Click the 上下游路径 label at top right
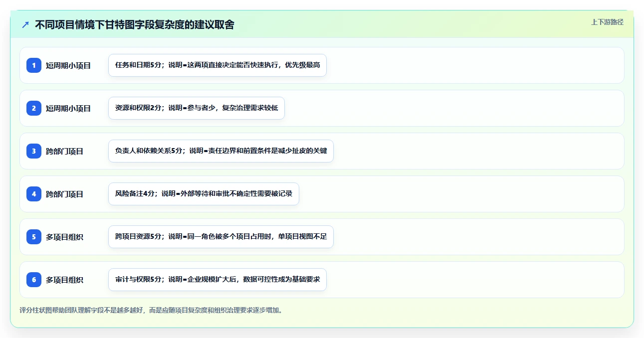The width and height of the screenshot is (644, 338). pos(607,22)
